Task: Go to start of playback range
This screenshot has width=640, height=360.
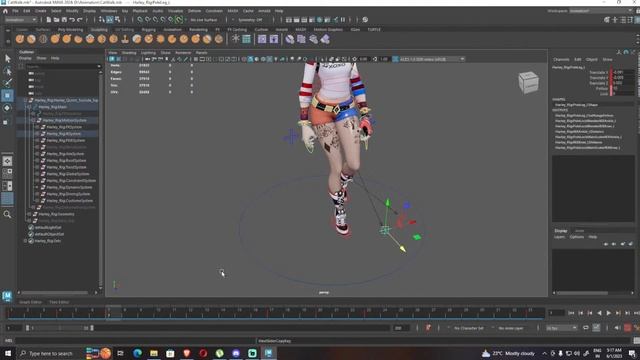Action: pos(571,313)
